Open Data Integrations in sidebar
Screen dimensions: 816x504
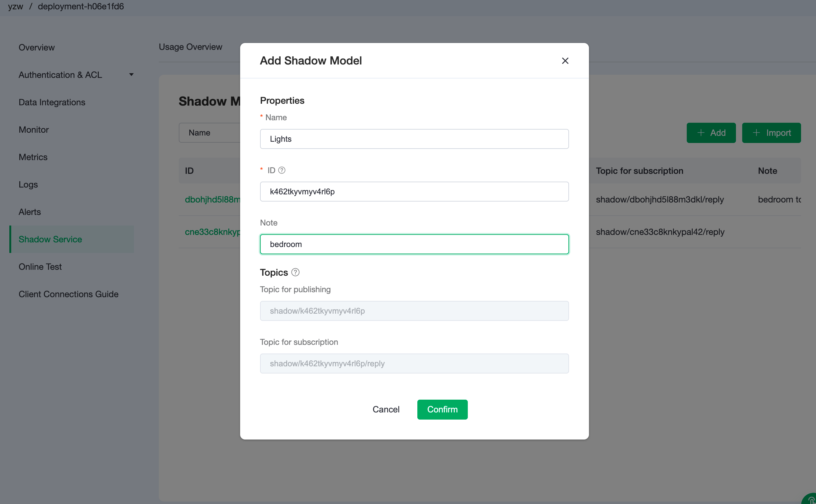[52, 102]
